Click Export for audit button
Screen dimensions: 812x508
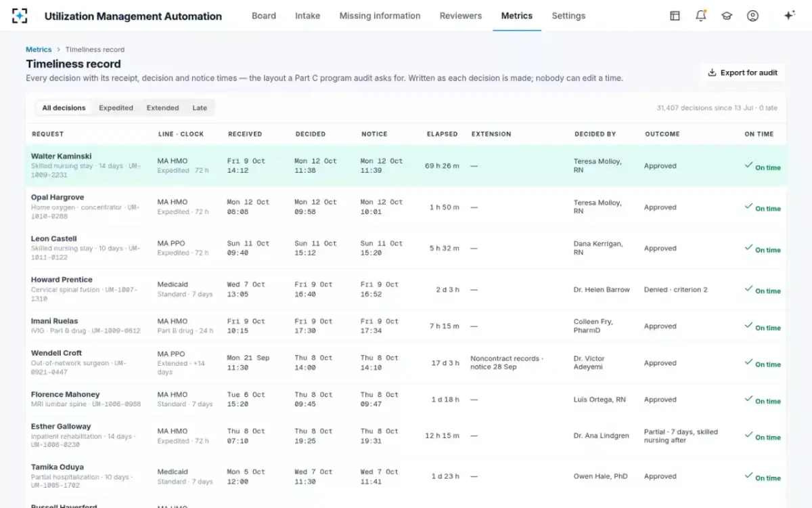click(x=743, y=72)
